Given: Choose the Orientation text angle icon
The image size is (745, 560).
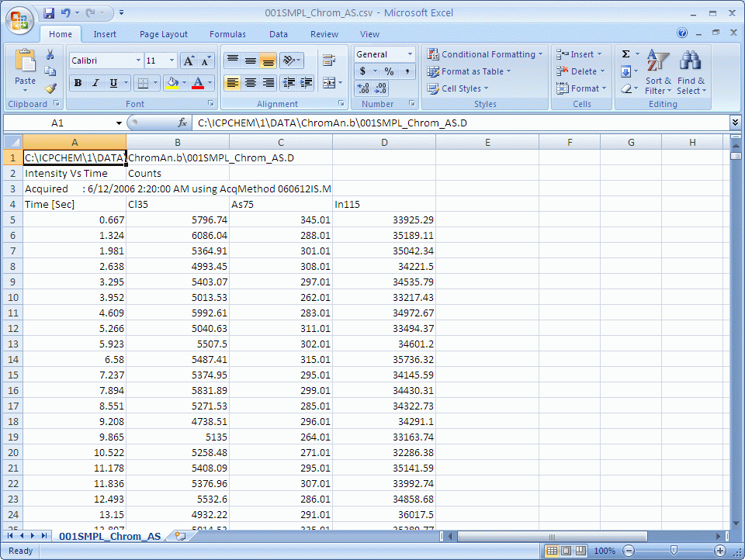Looking at the screenshot, I should 289,60.
